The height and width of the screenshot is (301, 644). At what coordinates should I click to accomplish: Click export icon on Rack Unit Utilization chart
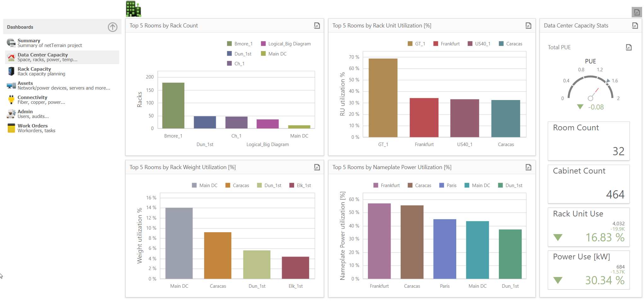click(x=528, y=26)
